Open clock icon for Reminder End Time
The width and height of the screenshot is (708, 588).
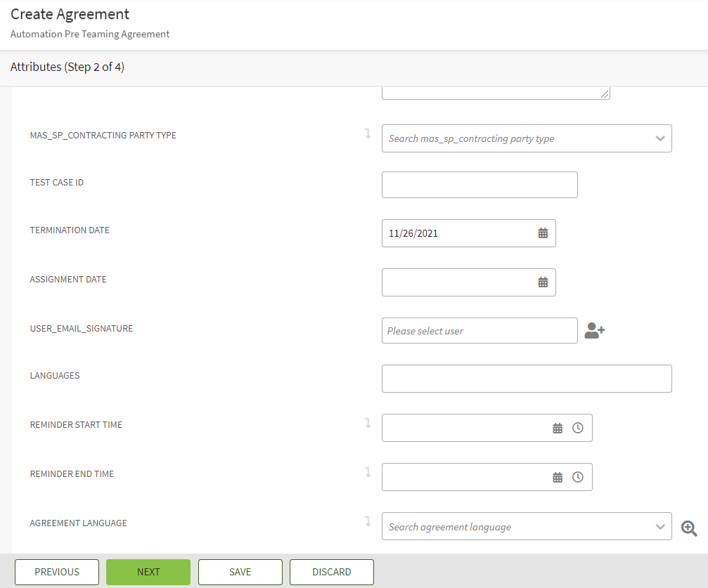(578, 477)
